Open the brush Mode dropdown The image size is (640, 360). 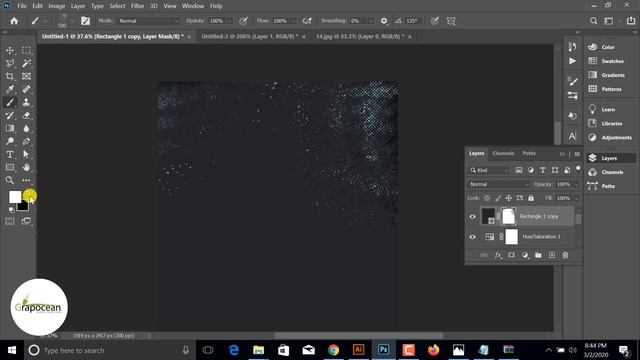click(x=149, y=21)
